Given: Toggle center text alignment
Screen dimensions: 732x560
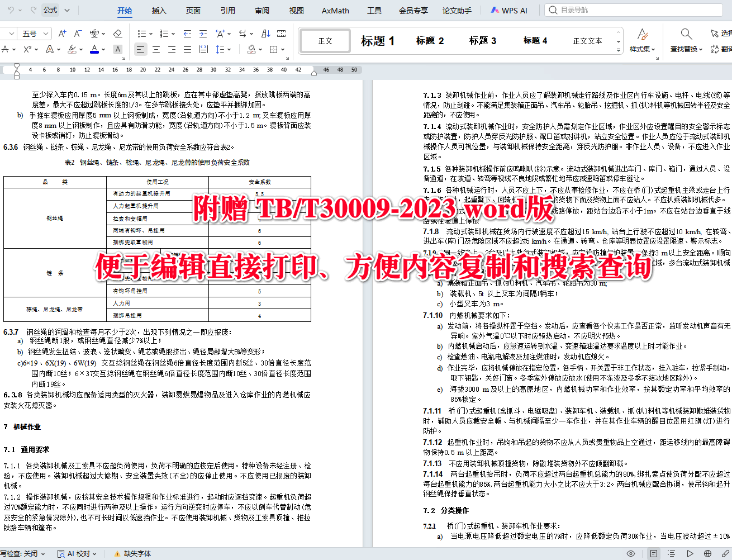Looking at the screenshot, I should tap(157, 49).
